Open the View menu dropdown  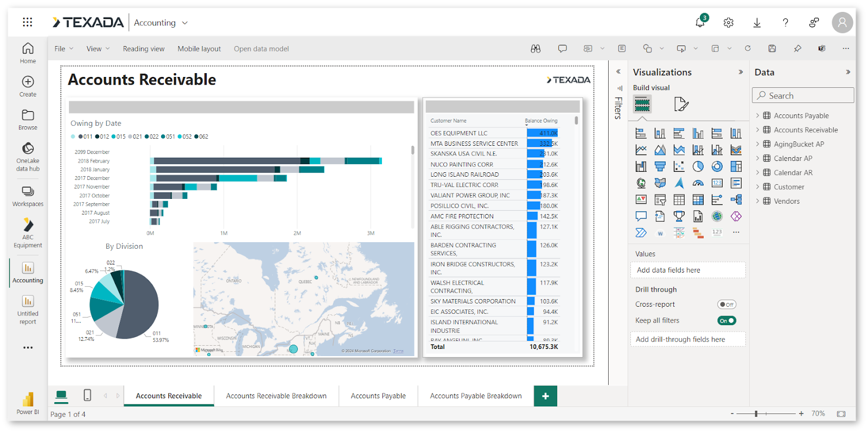pyautogui.click(x=98, y=49)
